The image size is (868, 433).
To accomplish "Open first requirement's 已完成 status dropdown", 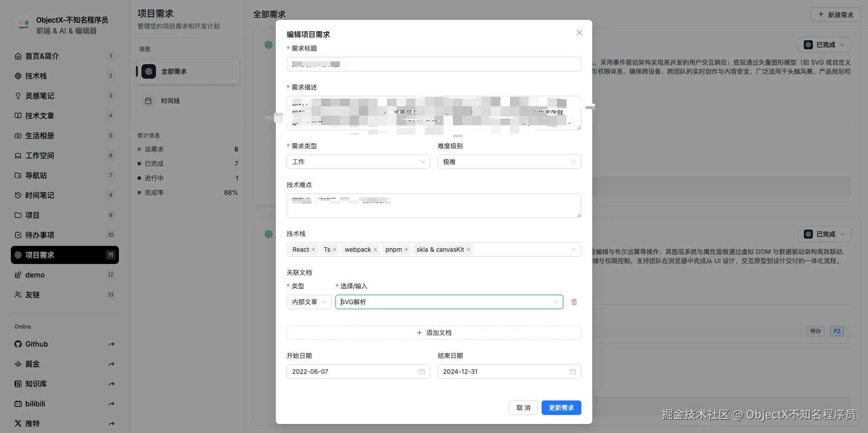I will coord(825,45).
